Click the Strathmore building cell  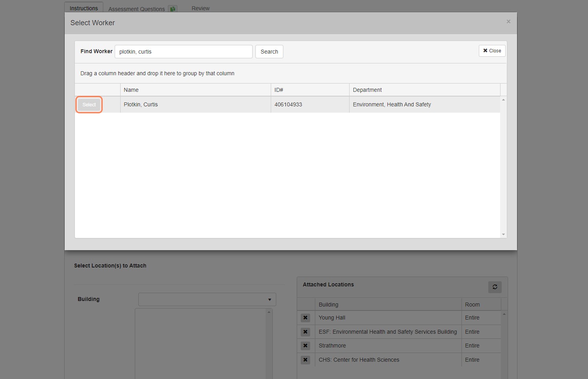pos(388,346)
